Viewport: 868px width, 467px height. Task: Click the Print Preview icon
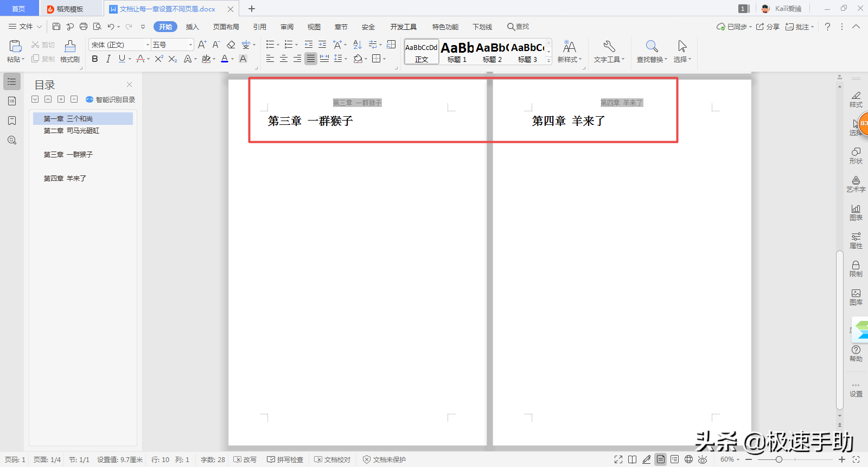pos(97,26)
